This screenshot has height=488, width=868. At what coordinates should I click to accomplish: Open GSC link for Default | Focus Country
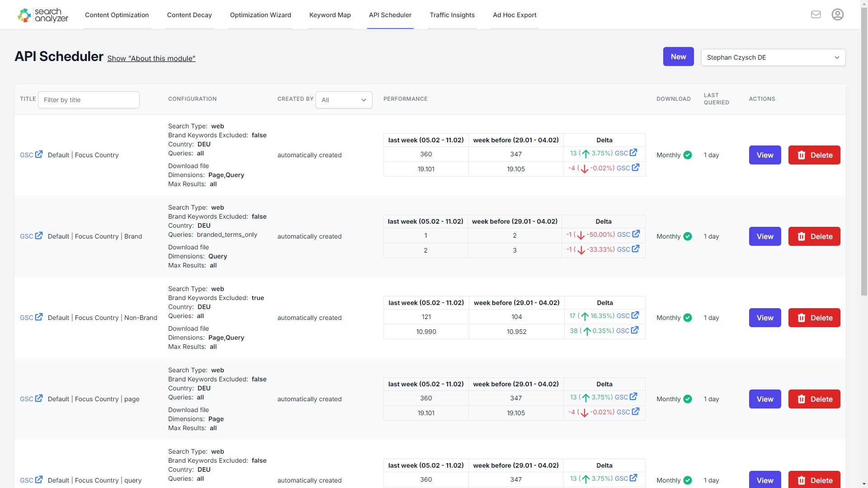(x=31, y=155)
